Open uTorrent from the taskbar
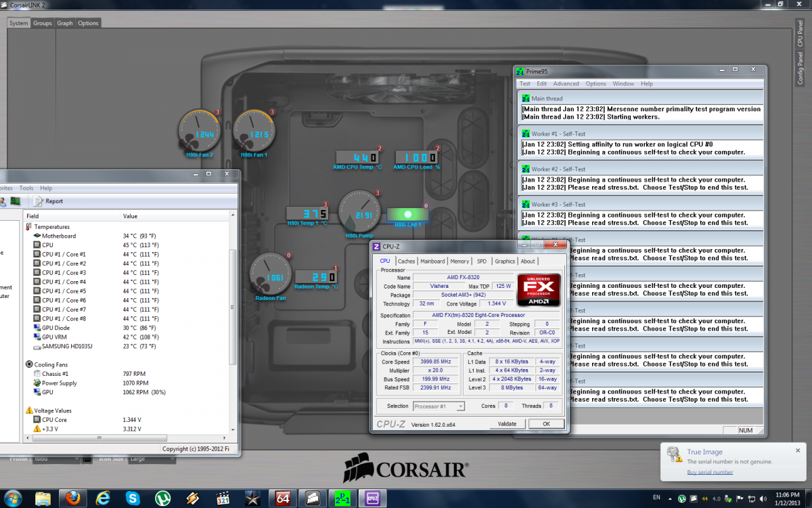This screenshot has width=812, height=508. pyautogui.click(x=162, y=499)
